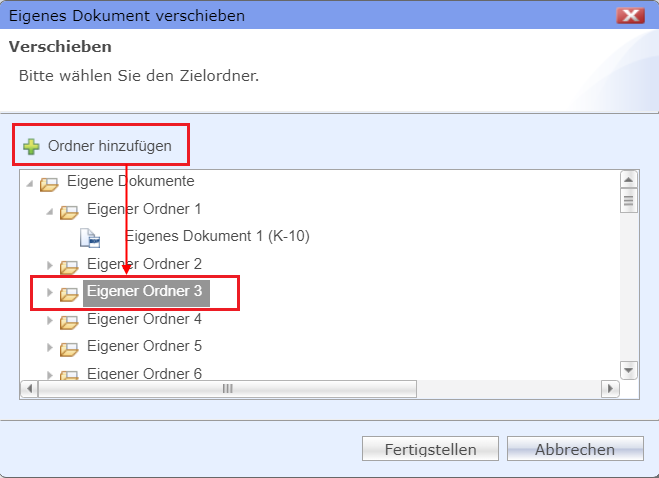The width and height of the screenshot is (659, 478).
Task: Click the horizontal scrollbar right arrow
Action: [610, 388]
